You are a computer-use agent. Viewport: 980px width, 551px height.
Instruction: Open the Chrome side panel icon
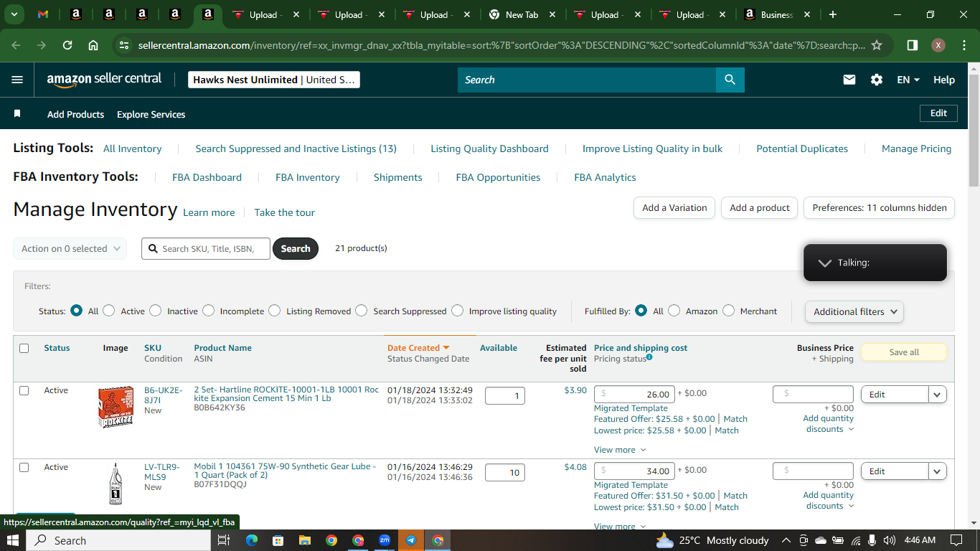913,45
